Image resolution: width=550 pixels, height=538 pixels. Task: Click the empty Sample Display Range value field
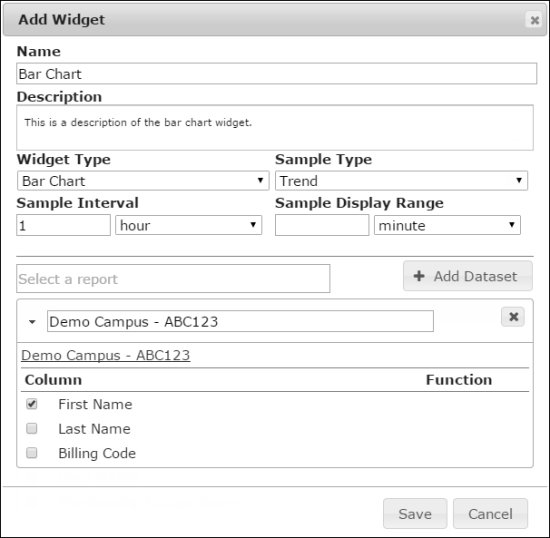click(322, 225)
